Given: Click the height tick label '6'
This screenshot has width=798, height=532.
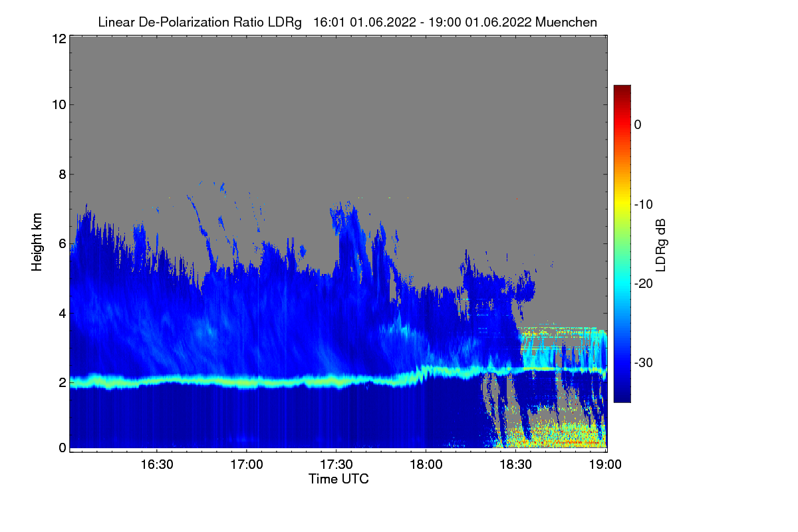Looking at the screenshot, I should tap(61, 243).
